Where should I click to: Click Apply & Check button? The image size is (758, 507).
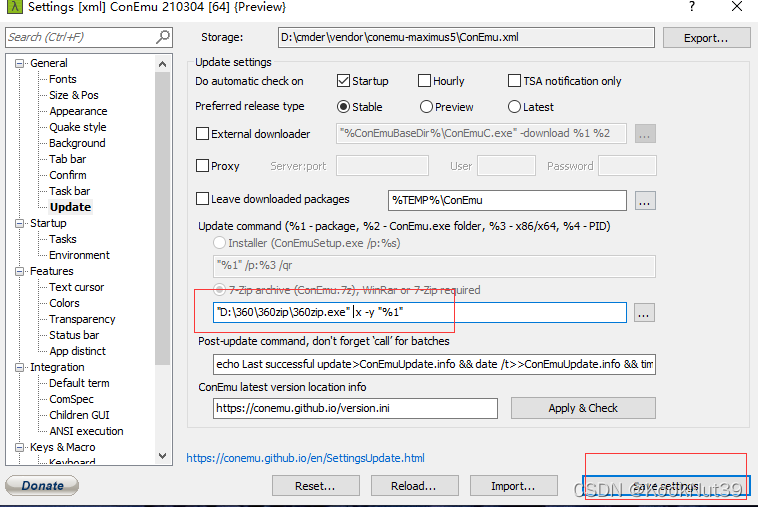583,408
